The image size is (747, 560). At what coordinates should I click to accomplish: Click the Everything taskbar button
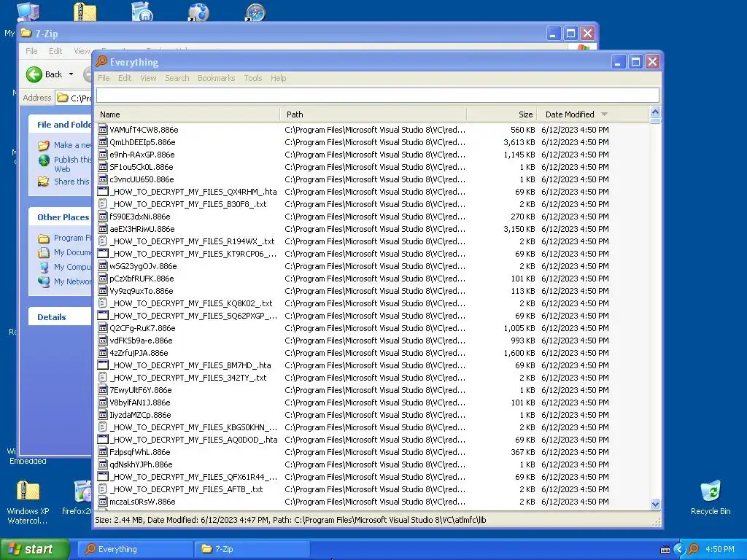point(135,549)
